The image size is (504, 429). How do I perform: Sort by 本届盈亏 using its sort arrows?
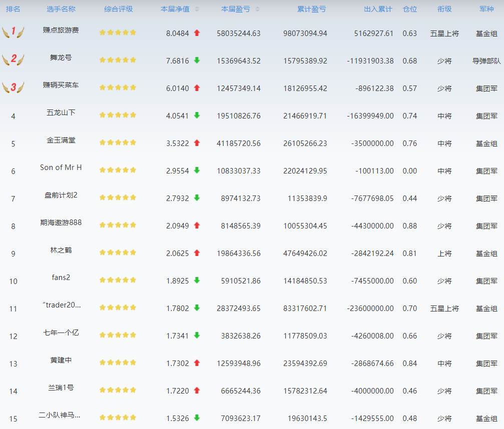pyautogui.click(x=257, y=9)
